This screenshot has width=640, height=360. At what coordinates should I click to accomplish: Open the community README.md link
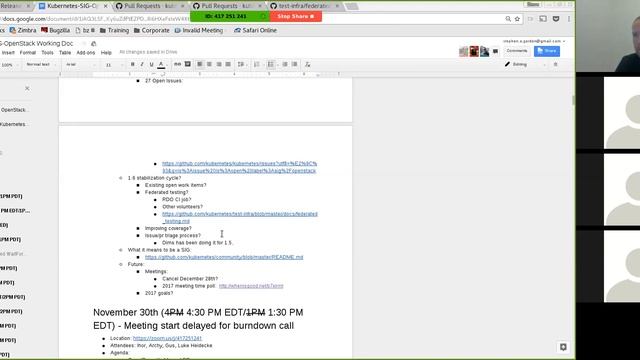coord(224,257)
